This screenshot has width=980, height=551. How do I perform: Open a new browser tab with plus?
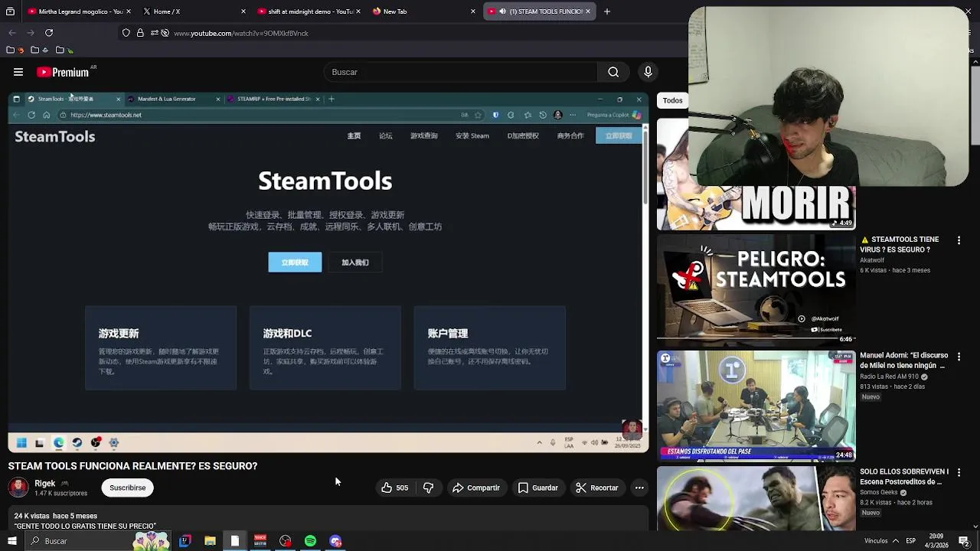pos(607,11)
